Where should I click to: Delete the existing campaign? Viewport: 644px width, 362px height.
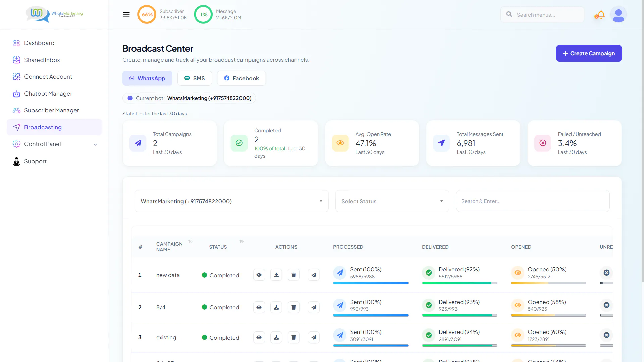pos(293,337)
